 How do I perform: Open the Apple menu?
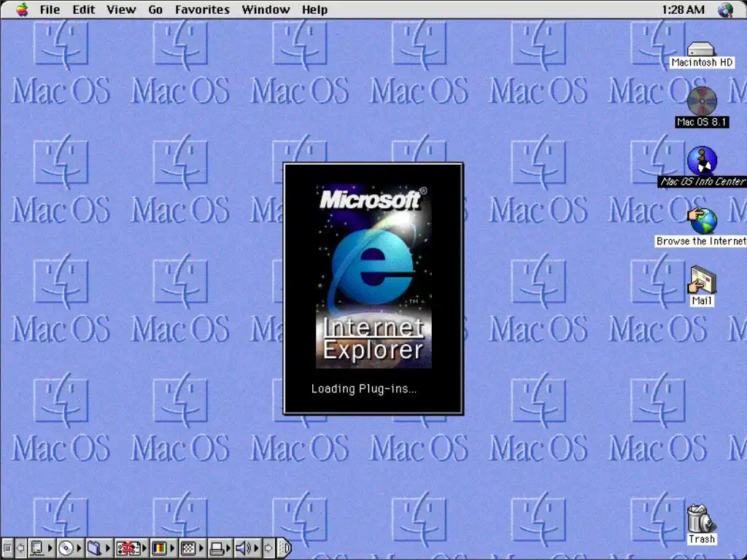(x=22, y=9)
